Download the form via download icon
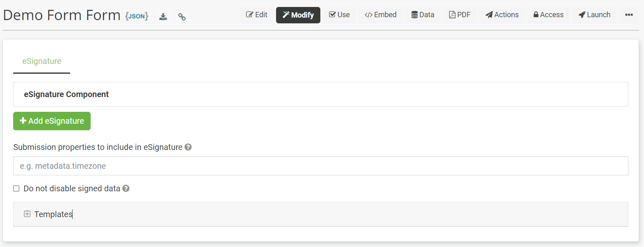The height and width of the screenshot is (247, 644). [163, 17]
